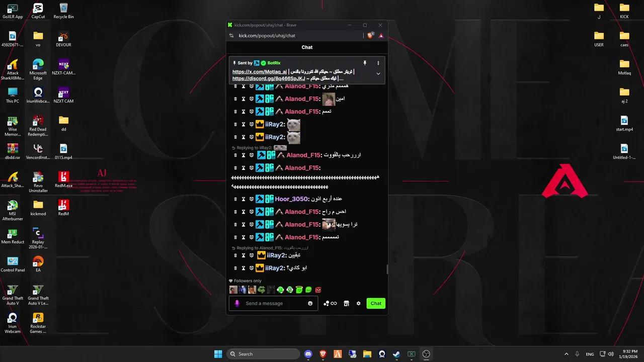The height and width of the screenshot is (362, 644).
Task: Select the Motlaq folder on the desktop
Action: coord(624,67)
